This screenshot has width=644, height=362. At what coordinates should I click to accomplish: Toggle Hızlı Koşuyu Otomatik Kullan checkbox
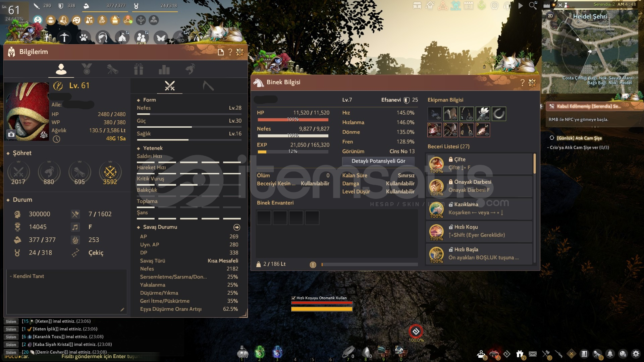coord(293,298)
